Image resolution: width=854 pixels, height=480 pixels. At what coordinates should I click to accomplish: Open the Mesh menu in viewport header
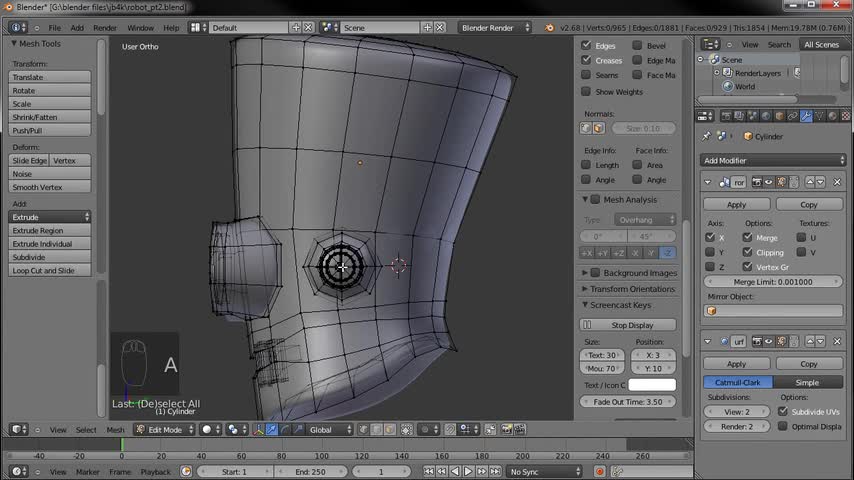116,430
